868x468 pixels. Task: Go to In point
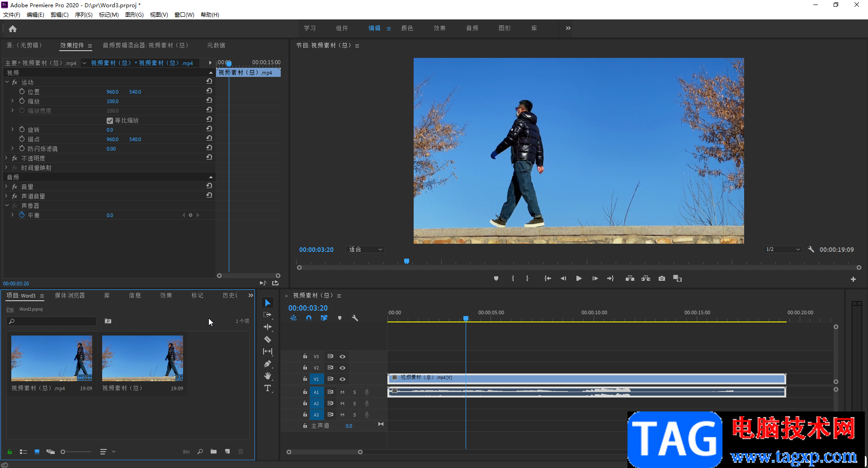pos(547,279)
